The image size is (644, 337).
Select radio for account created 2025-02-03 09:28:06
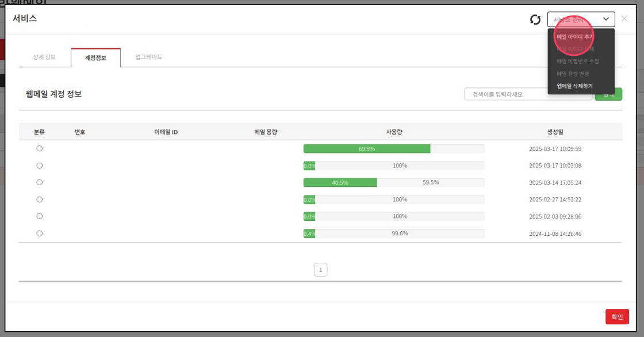pos(40,216)
